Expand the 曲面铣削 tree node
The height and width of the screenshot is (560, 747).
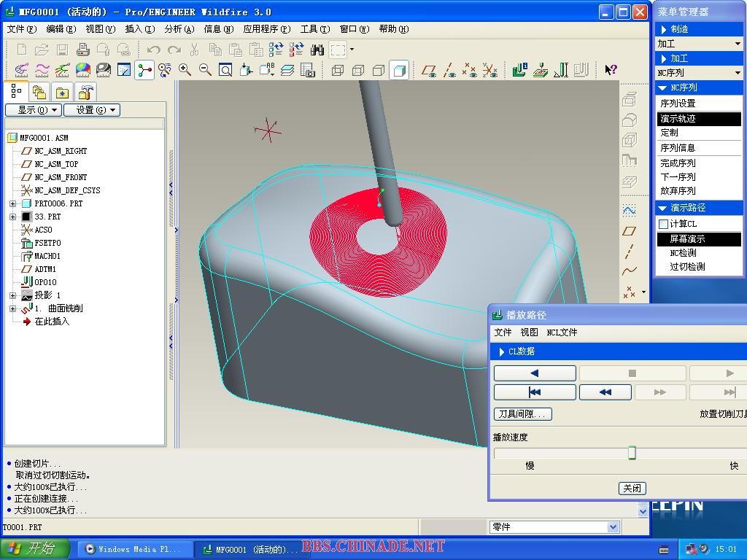click(13, 308)
